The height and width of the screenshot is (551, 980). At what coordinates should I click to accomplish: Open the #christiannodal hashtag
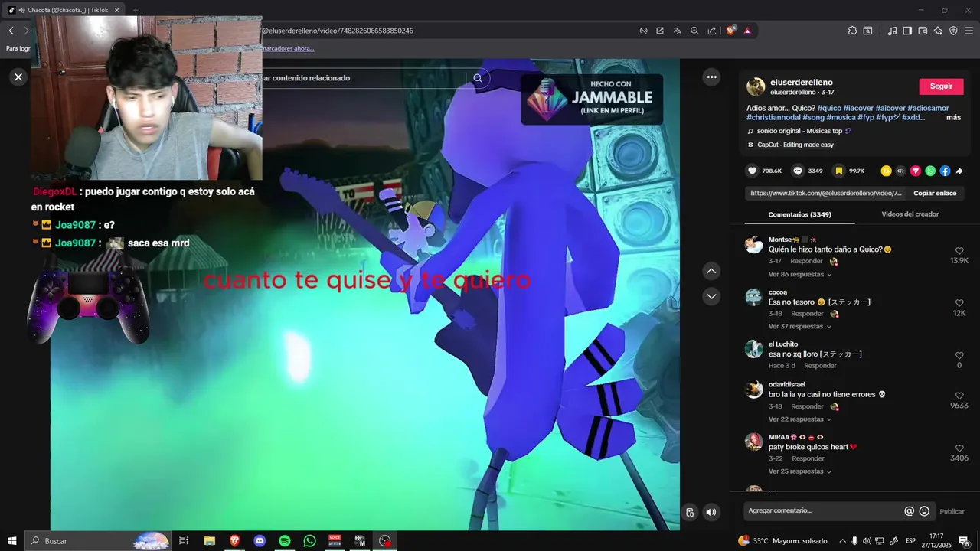(x=773, y=117)
